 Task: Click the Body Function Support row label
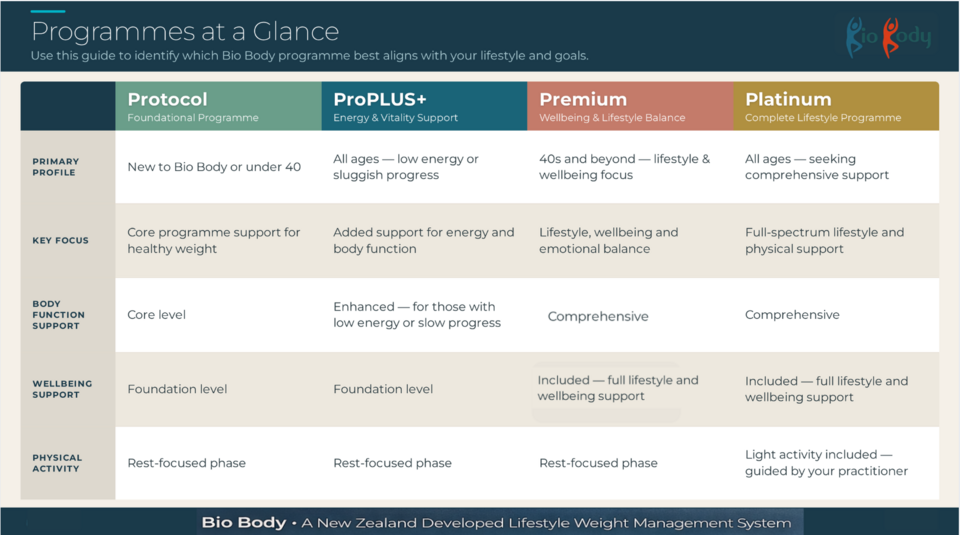(58, 315)
